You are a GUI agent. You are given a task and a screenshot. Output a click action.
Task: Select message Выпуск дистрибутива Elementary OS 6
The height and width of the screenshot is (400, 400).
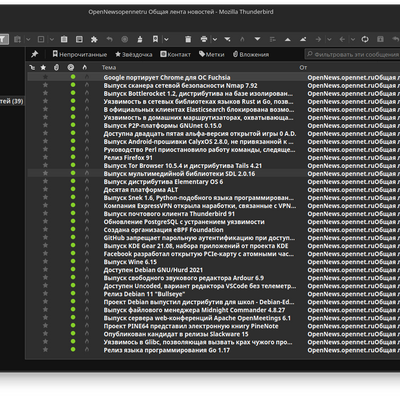214,182
